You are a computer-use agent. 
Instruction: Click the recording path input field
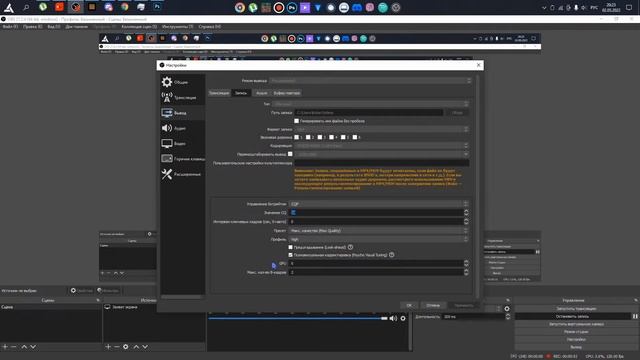coord(369,112)
